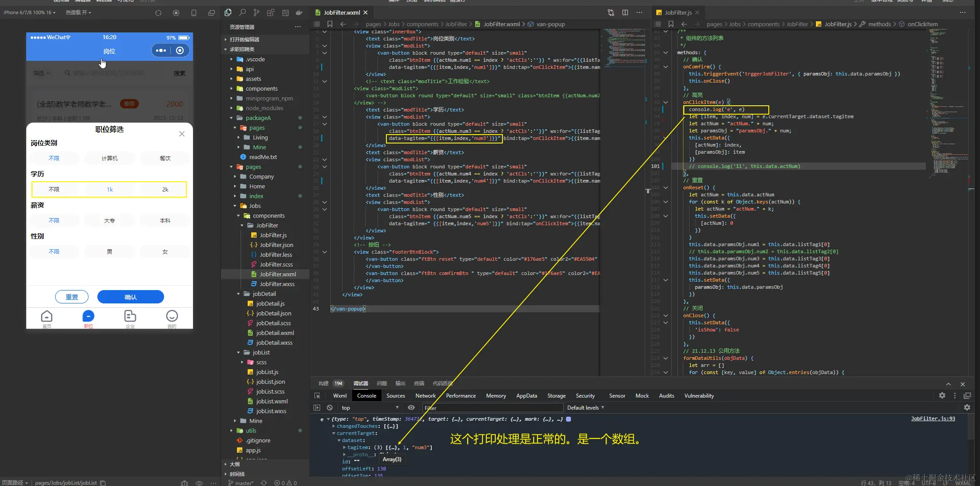Click the simulator refresh icon

tap(158, 13)
